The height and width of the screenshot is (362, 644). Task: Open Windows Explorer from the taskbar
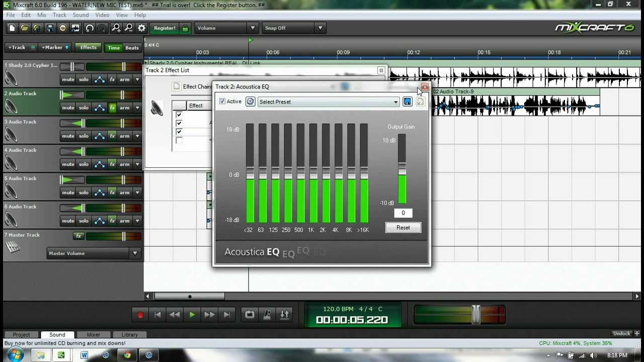pyautogui.click(x=41, y=355)
